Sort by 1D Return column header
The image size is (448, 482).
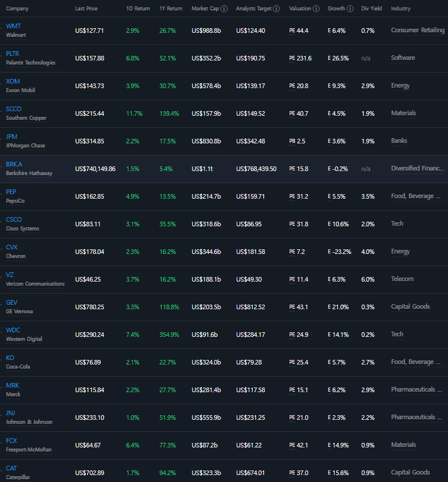pos(138,9)
